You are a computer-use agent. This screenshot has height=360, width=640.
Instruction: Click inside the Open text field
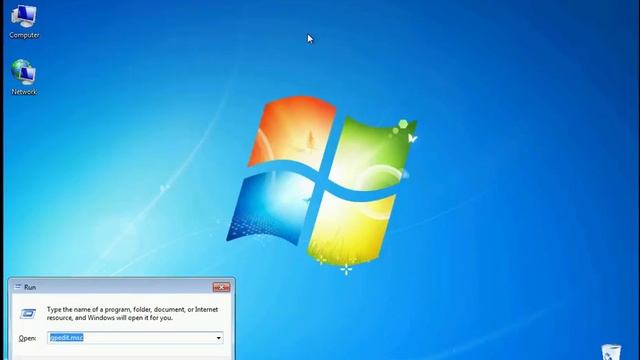pos(135,338)
